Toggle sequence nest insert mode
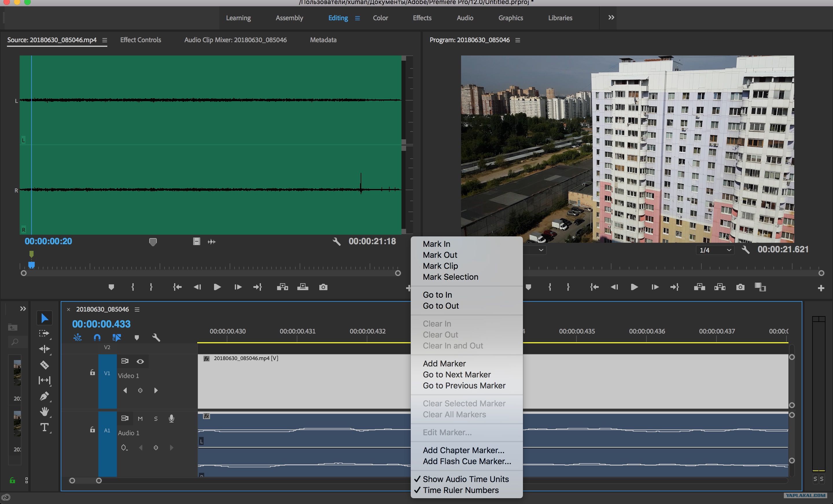 (x=78, y=338)
